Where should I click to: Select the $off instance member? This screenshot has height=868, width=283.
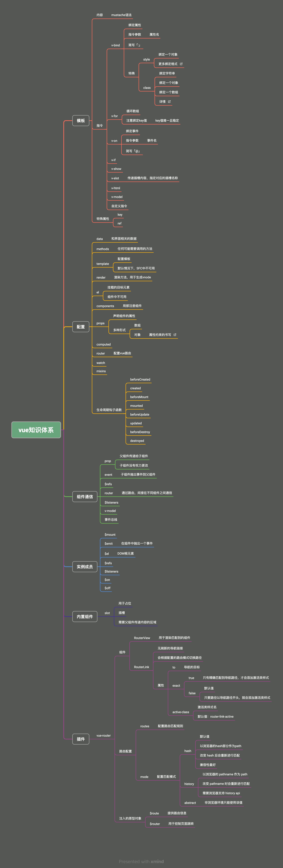pos(107,588)
